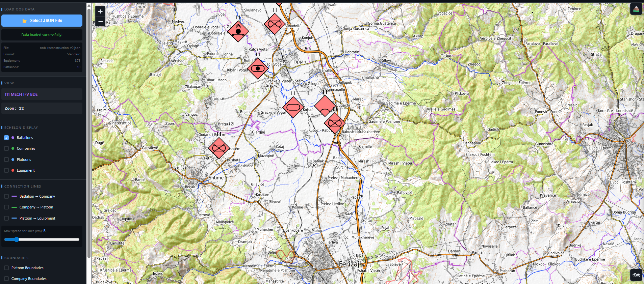
Task: Click the world map icon in the corner
Action: (636, 275)
